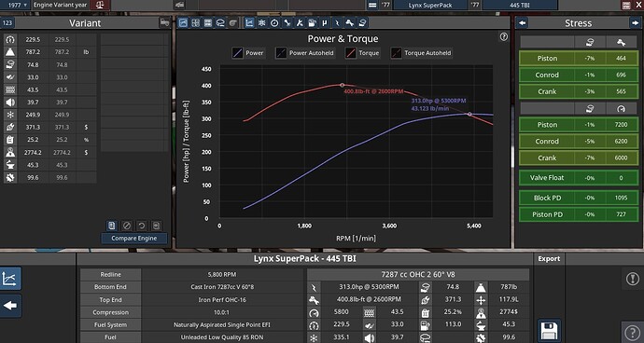This screenshot has height=343, width=644.
Task: Click the Export button
Action: [549, 259]
